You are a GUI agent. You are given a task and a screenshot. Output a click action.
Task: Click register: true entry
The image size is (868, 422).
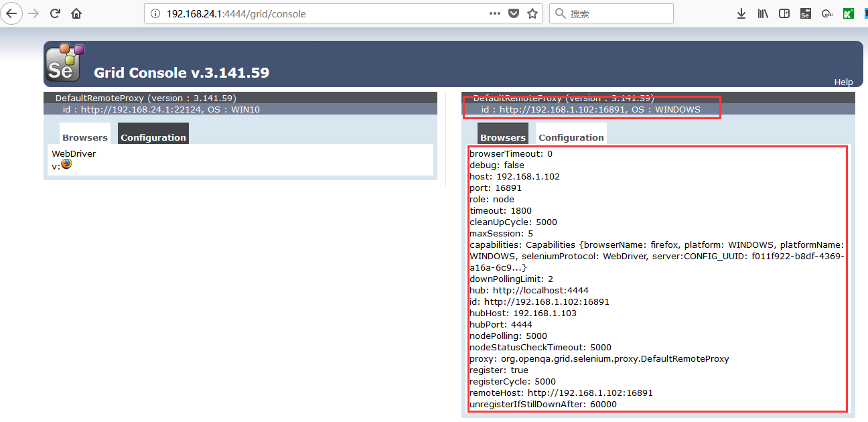[x=499, y=370]
